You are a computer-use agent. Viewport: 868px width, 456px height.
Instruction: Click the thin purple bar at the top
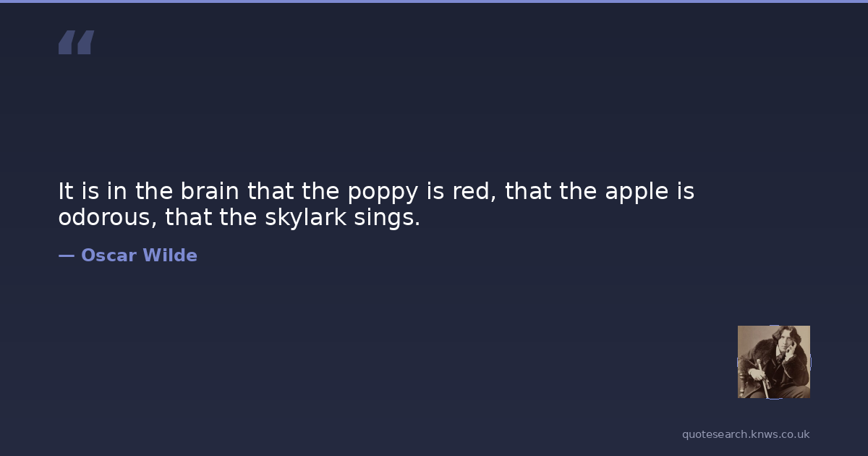pos(434,1)
